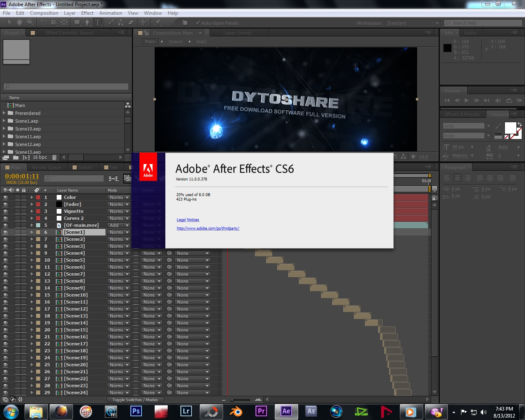This screenshot has height=420, width=525.
Task: Toggle visibility of Curves 2 layer
Action: click(x=5, y=218)
